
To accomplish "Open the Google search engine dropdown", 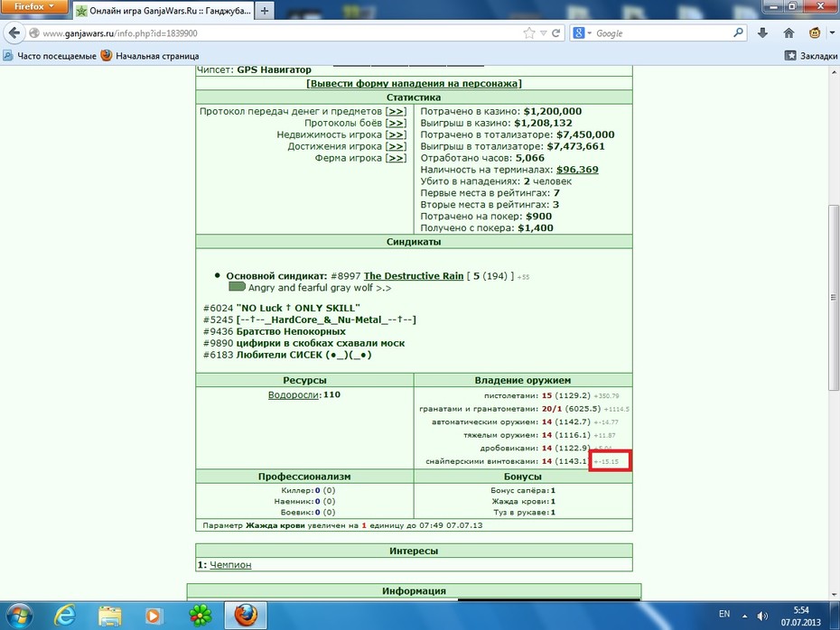I will (x=583, y=33).
